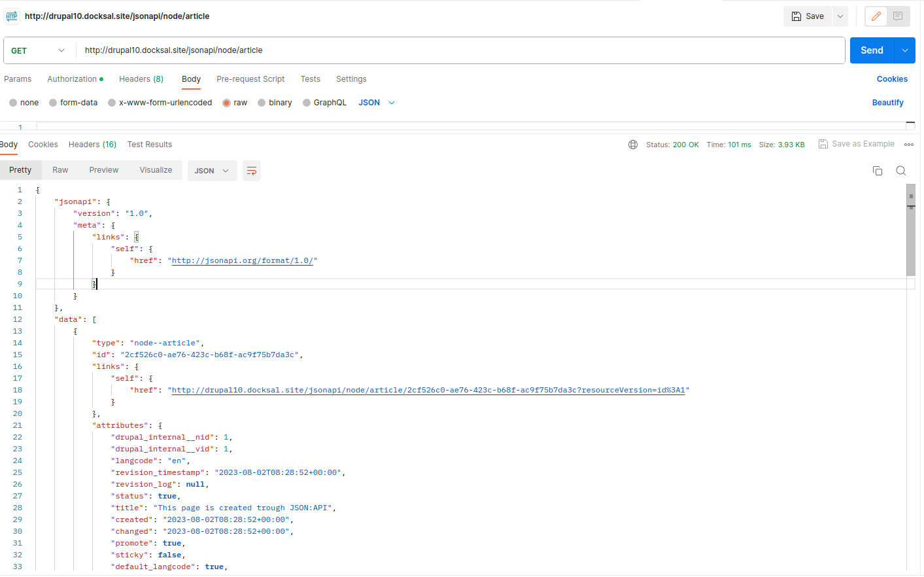
Task: Open the GET method dropdown
Action: tap(38, 50)
